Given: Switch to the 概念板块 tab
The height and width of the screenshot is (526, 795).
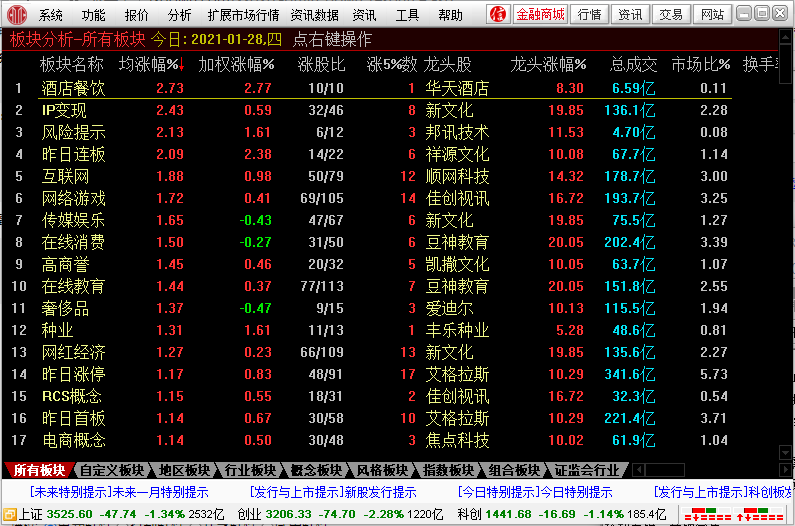Looking at the screenshot, I should coord(316,470).
